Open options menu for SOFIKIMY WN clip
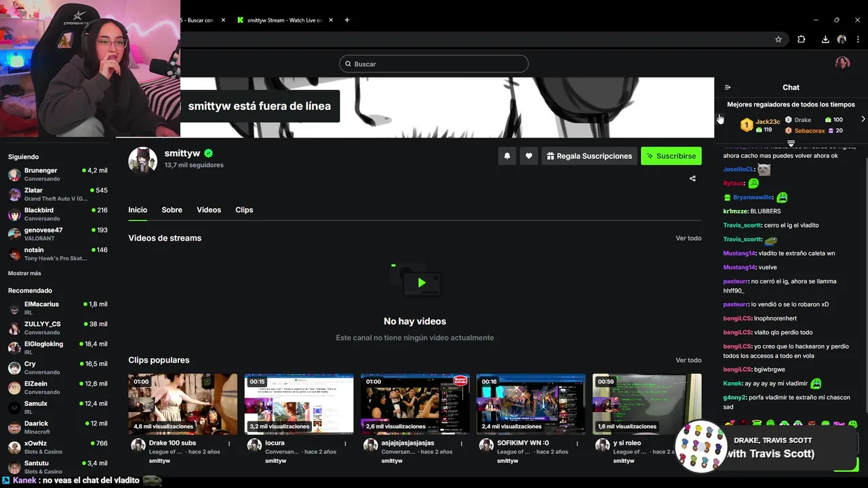 click(577, 443)
